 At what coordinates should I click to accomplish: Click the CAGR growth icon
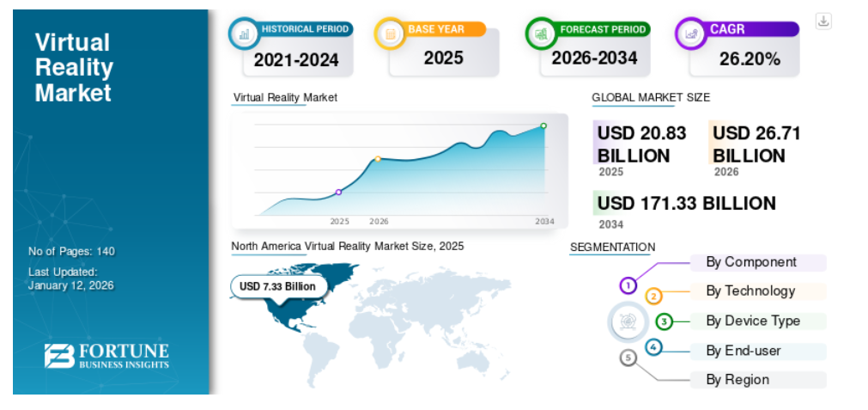[x=691, y=34]
